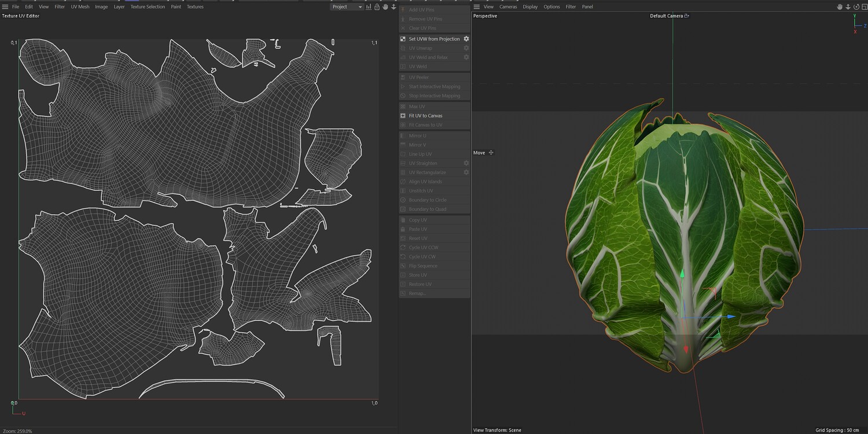Click the Cycle UV CW command
Screen dimensions: 868x434
click(x=434, y=257)
